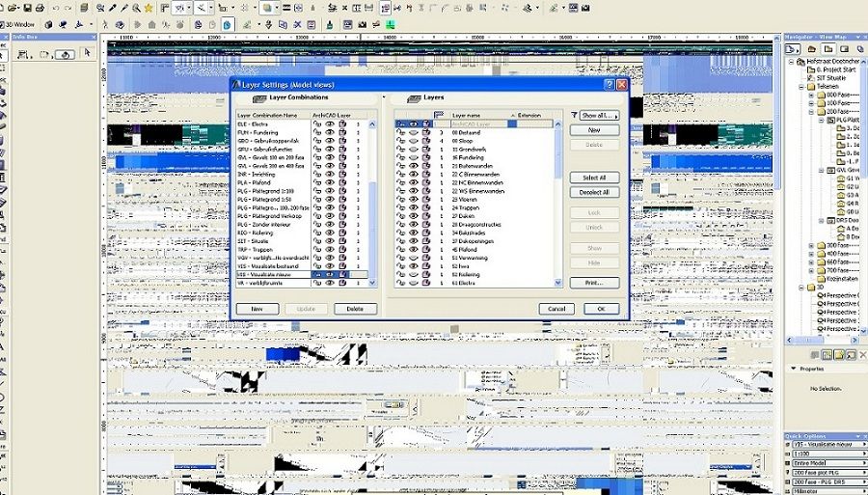Click the layer filter funnel icon
This screenshot has height=495, width=868.
(574, 115)
